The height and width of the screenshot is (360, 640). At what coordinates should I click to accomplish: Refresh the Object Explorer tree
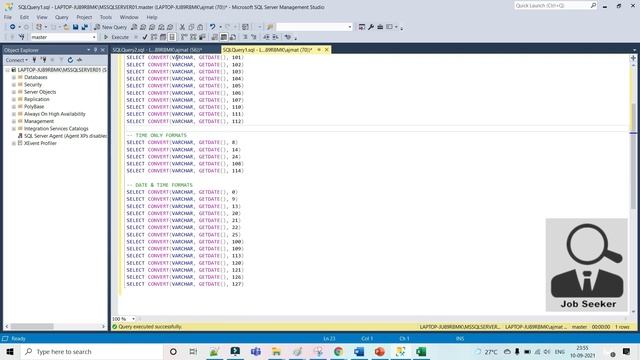pyautogui.click(x=70, y=60)
